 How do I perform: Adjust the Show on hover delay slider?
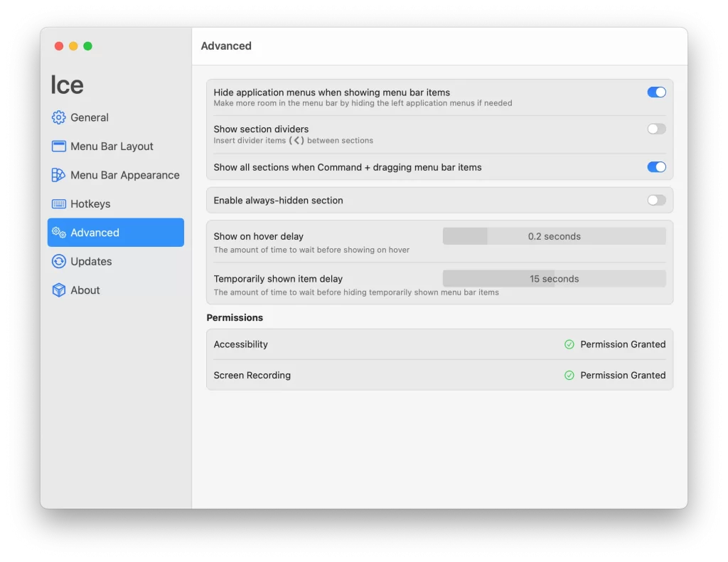555,236
